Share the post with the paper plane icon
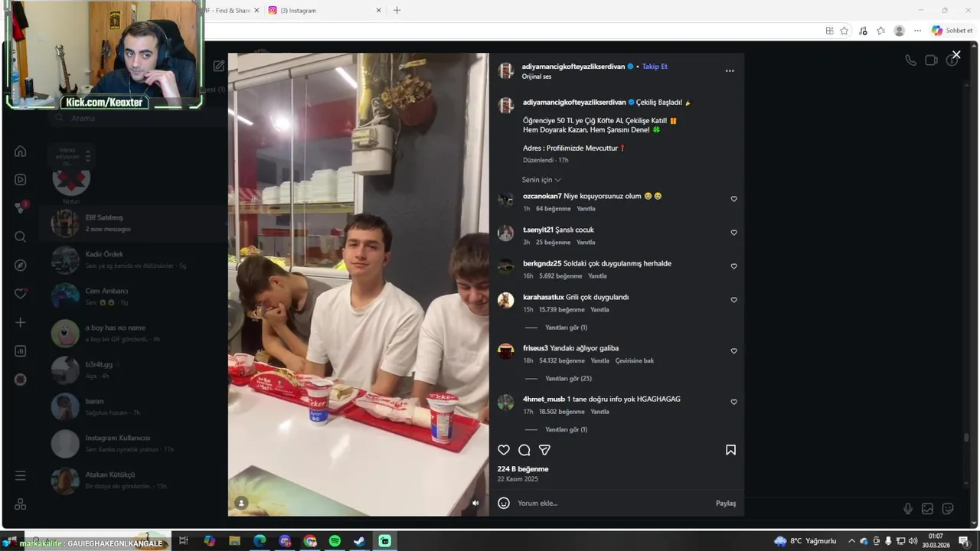This screenshot has height=551, width=980. 544,450
